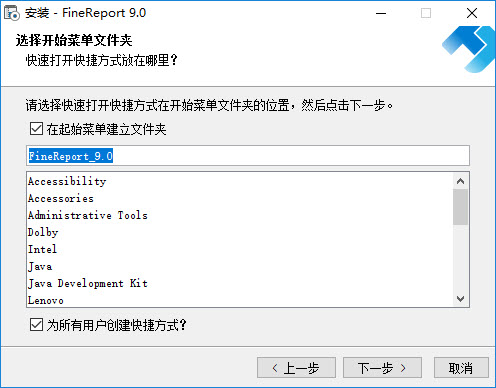Select the Accessories folder in list
Viewport: 496px width, 388px height.
coord(240,198)
